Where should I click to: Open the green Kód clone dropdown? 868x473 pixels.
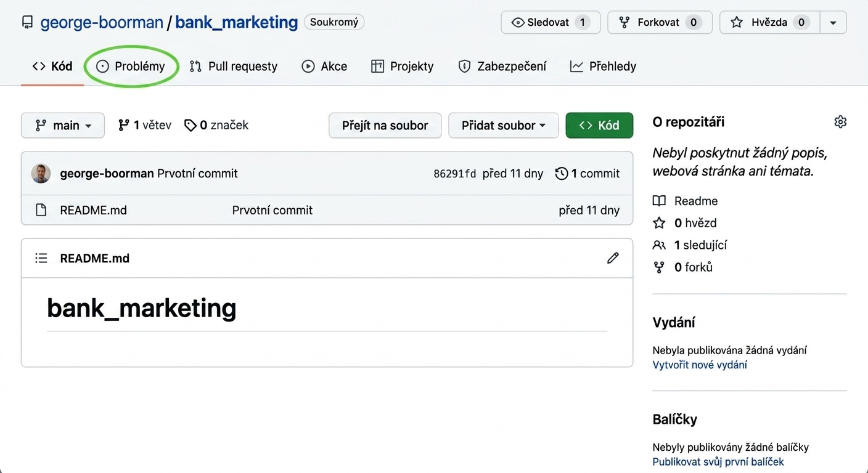(599, 125)
